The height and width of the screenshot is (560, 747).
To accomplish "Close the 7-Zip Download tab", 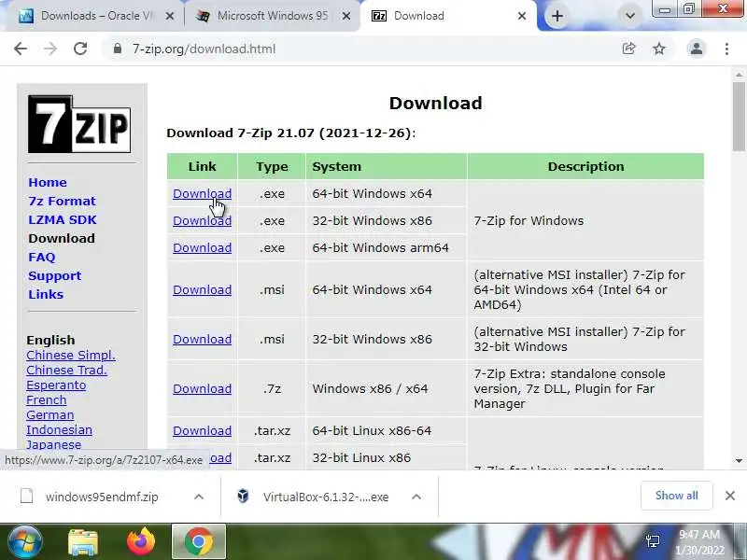I will click(522, 16).
